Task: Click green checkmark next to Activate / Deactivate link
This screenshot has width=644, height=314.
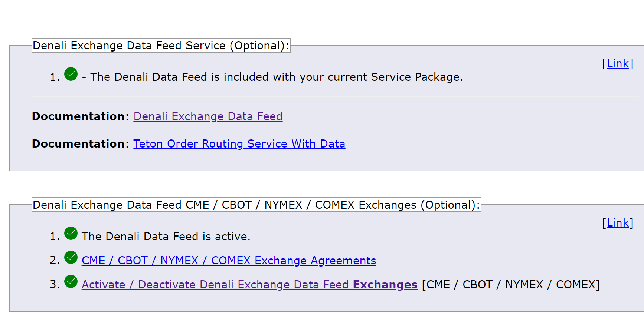Action: 71,282
